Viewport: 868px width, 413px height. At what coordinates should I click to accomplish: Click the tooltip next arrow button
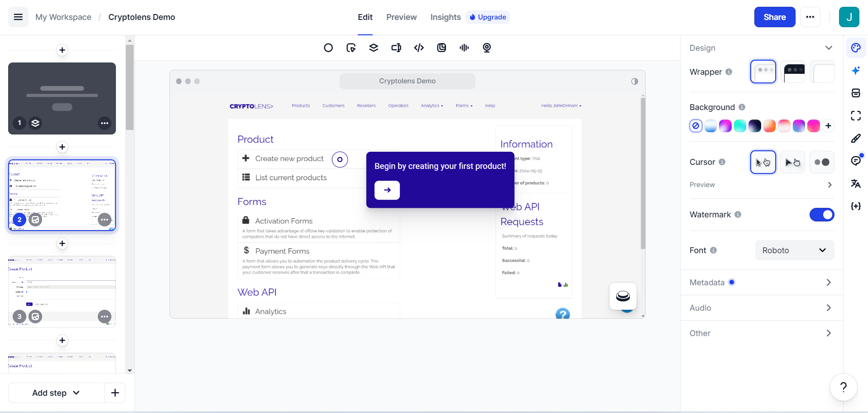click(387, 190)
